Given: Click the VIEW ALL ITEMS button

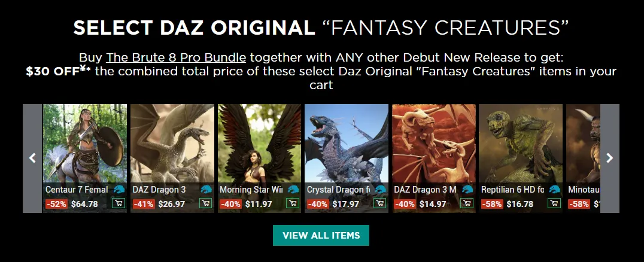Looking at the screenshot, I should 321,235.
